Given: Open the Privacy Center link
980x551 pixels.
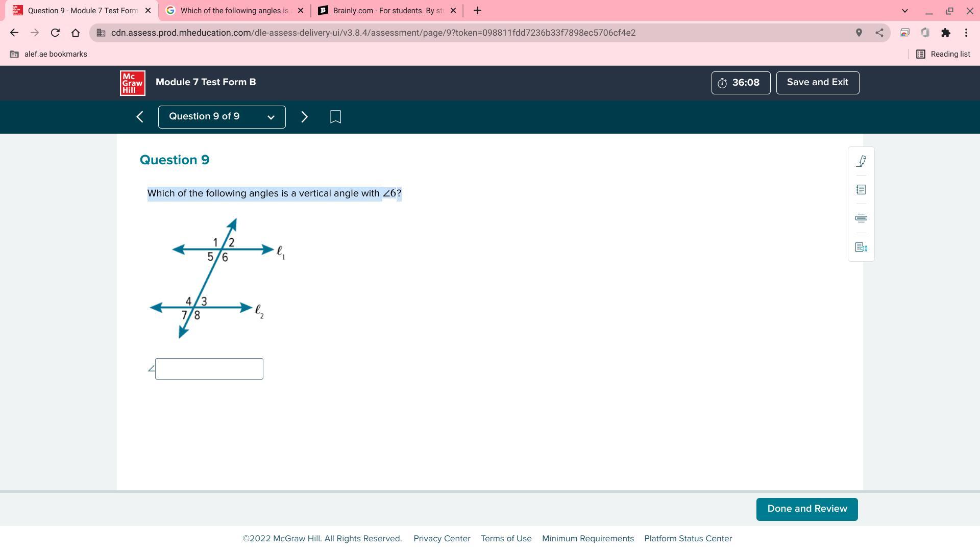Looking at the screenshot, I should pyautogui.click(x=442, y=539).
